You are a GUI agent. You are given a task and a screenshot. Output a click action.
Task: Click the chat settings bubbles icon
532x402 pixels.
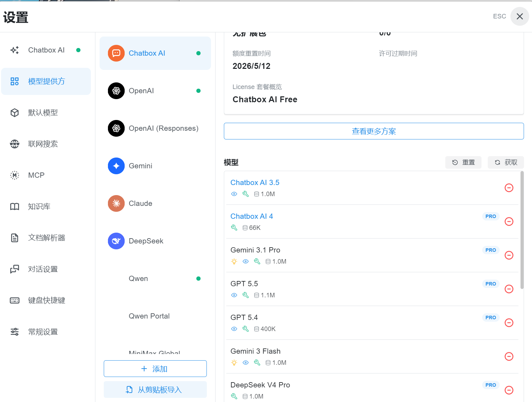coord(15,269)
